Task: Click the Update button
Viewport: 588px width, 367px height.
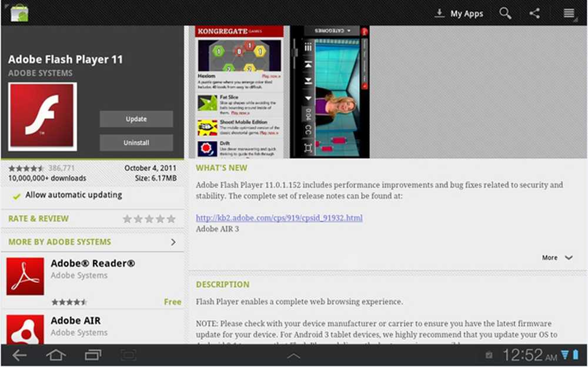Action: (x=136, y=119)
